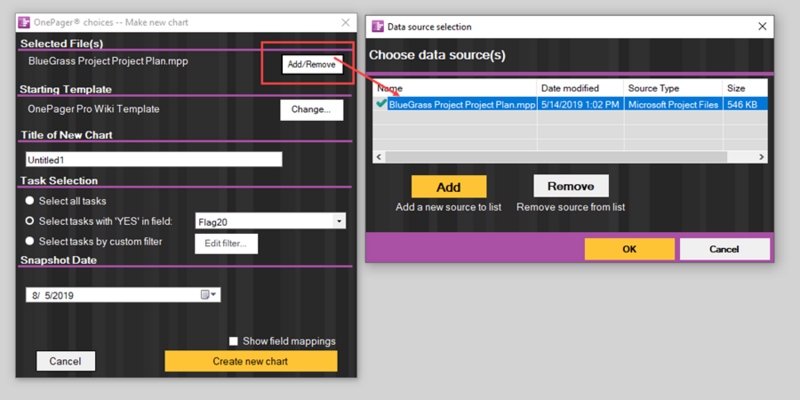Click the green checkmark beside BlueGrass file
The height and width of the screenshot is (400, 800).
click(381, 104)
